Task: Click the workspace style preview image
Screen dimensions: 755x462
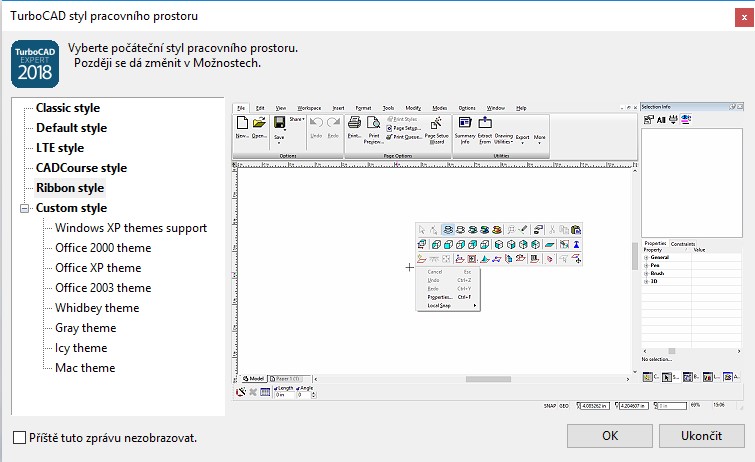Action: click(488, 257)
